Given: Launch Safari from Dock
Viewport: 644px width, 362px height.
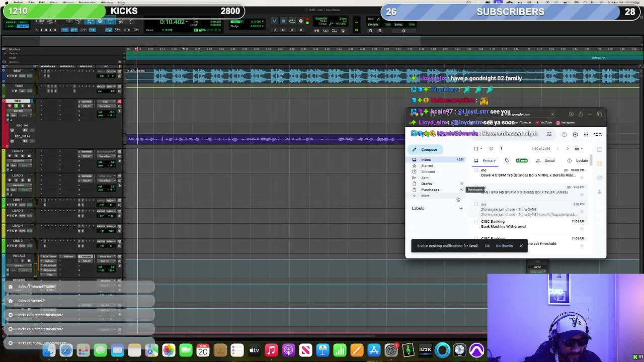Looking at the screenshot, I should [66, 350].
